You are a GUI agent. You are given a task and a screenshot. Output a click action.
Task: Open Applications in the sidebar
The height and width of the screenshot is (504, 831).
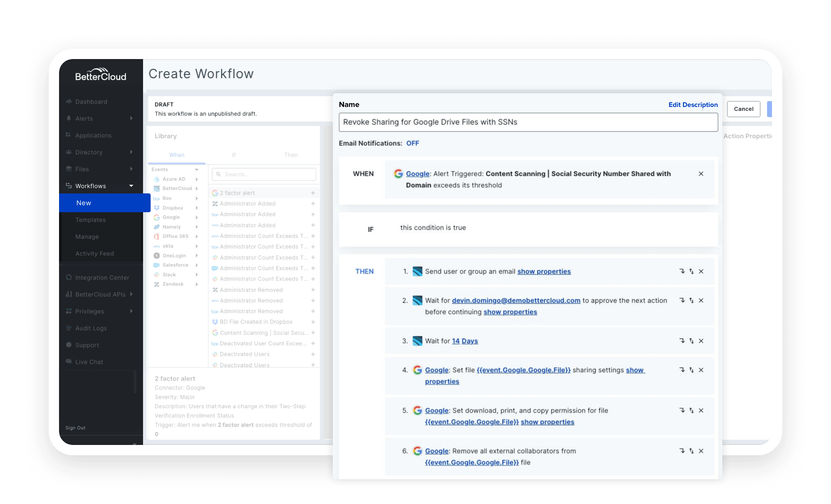pyautogui.click(x=93, y=135)
